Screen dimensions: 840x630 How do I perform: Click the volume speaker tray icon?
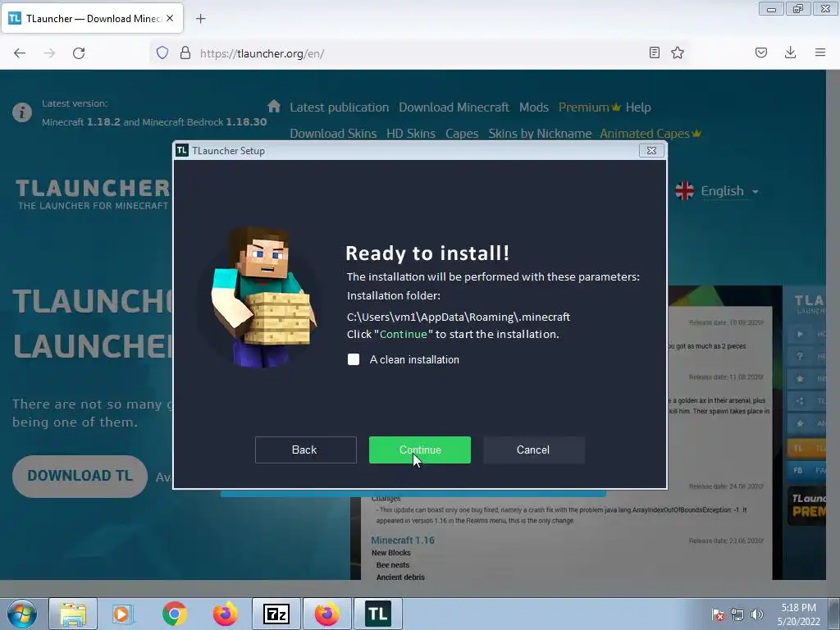(757, 615)
